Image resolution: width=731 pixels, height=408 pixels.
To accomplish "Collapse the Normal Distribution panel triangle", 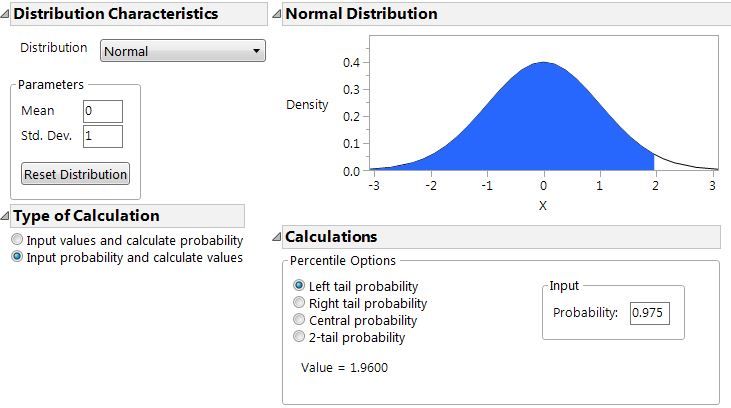I will [277, 15].
